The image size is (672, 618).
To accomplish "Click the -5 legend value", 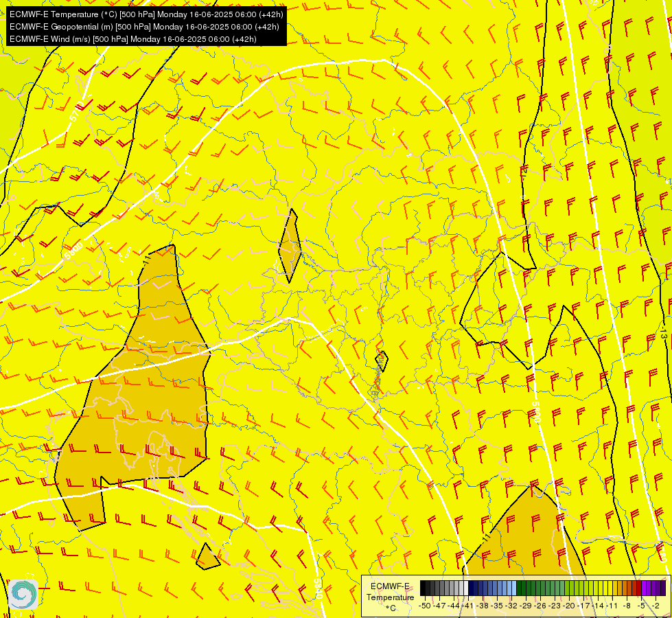I will click(640, 606).
